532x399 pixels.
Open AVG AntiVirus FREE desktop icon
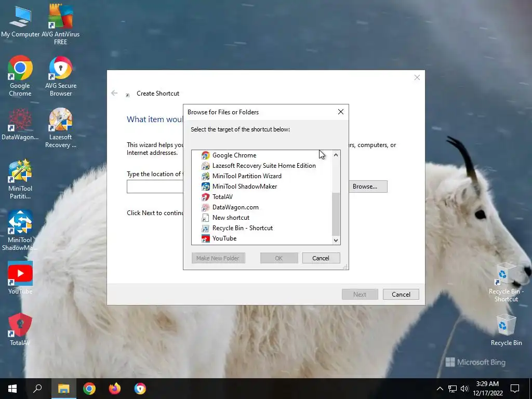60,24
